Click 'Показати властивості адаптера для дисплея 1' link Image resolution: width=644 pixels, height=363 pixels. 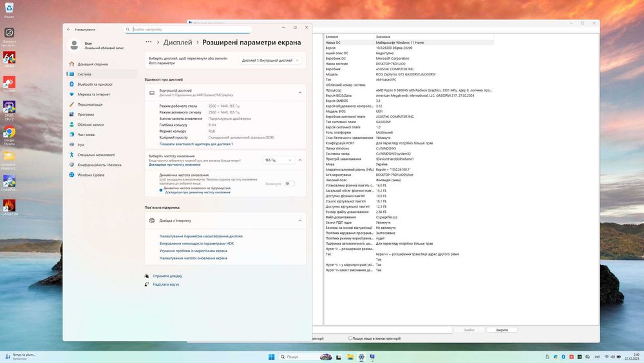[x=196, y=144]
